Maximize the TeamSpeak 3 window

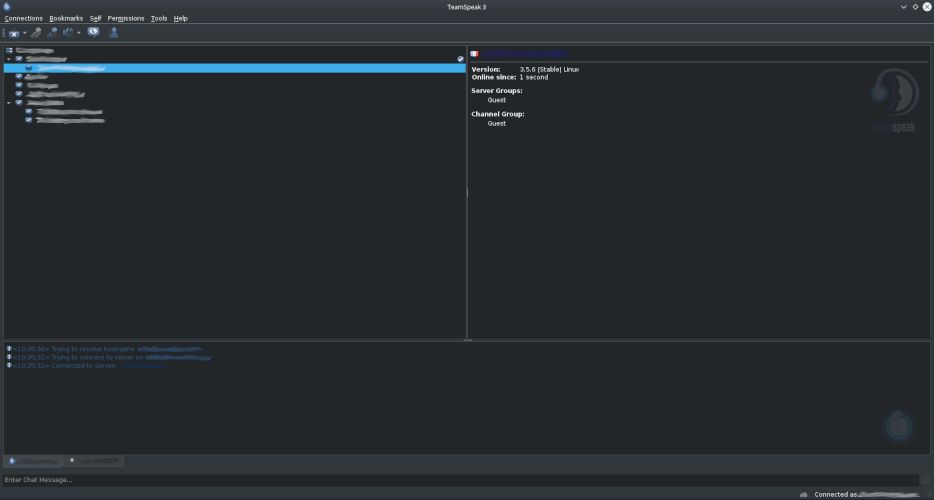[x=916, y=7]
